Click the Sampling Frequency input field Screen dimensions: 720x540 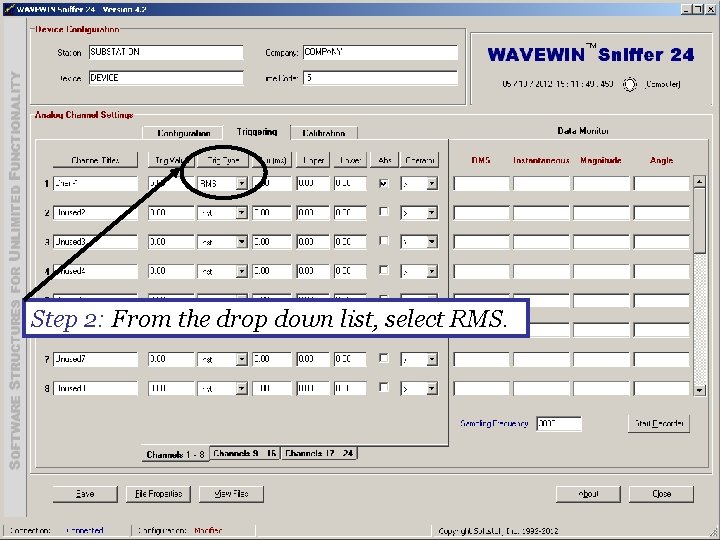click(559, 423)
